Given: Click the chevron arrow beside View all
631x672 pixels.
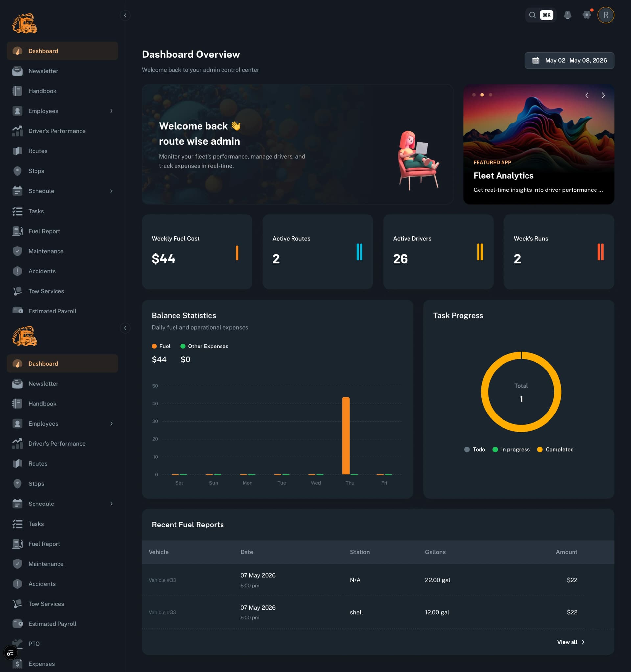Looking at the screenshot, I should point(583,642).
